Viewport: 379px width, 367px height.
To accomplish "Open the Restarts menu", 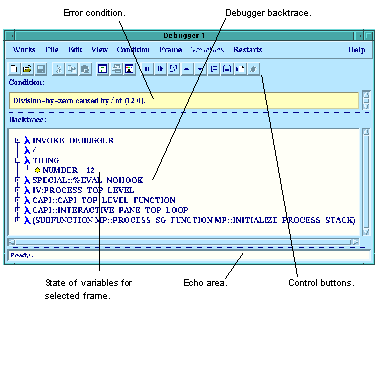I will (x=248, y=50).
